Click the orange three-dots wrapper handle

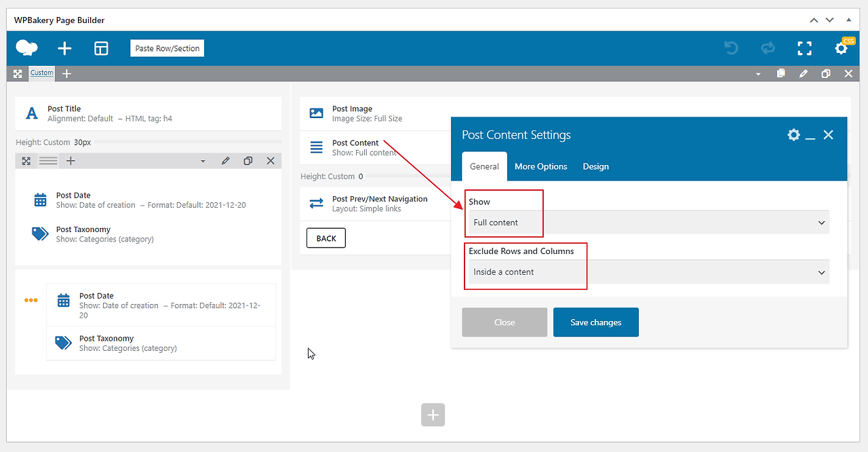click(x=31, y=300)
